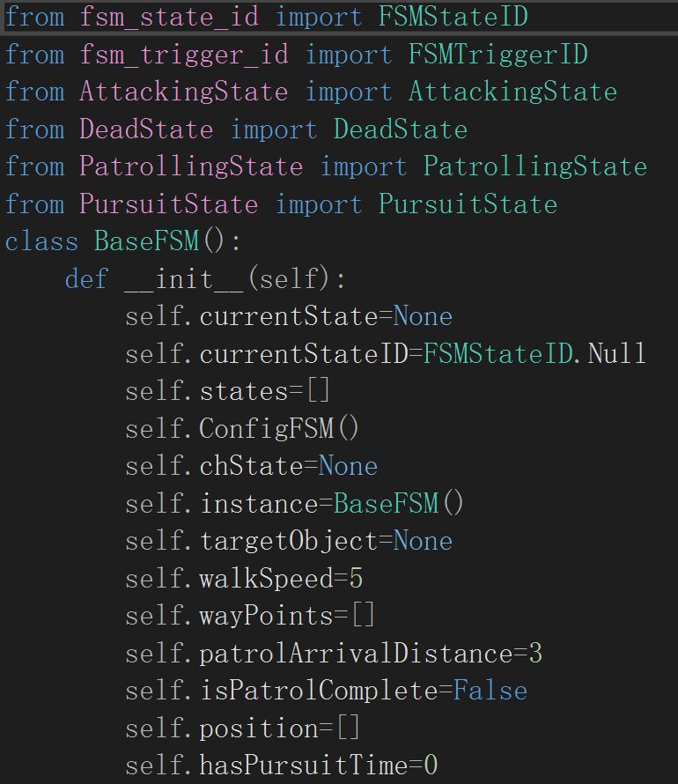Click the PursuitState module name
This screenshot has width=678, height=784.
tap(169, 204)
